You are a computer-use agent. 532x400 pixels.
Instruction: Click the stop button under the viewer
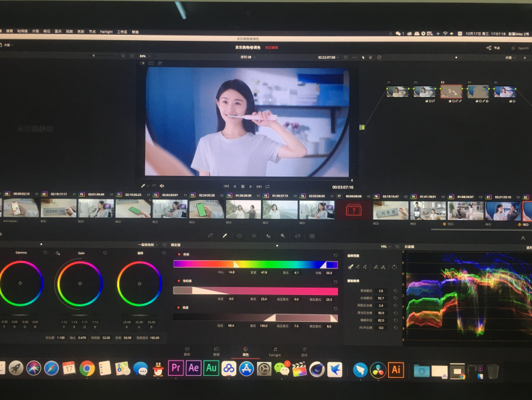pyautogui.click(x=242, y=186)
